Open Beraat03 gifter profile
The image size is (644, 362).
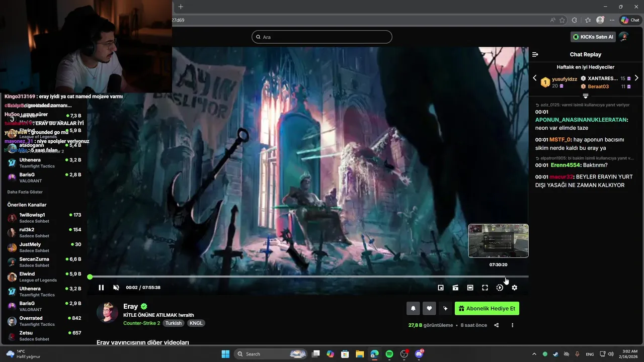pyautogui.click(x=598, y=86)
